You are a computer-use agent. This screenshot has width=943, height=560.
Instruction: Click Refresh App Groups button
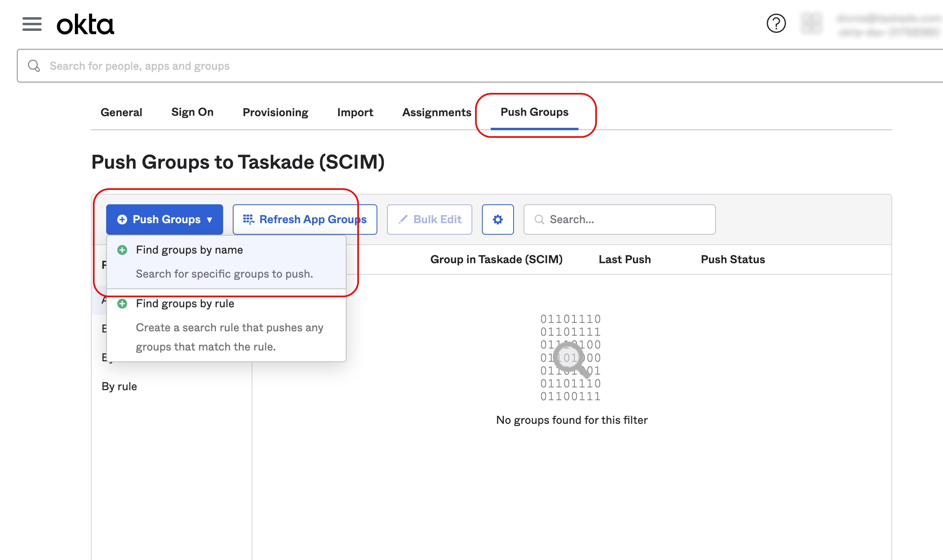click(x=305, y=220)
